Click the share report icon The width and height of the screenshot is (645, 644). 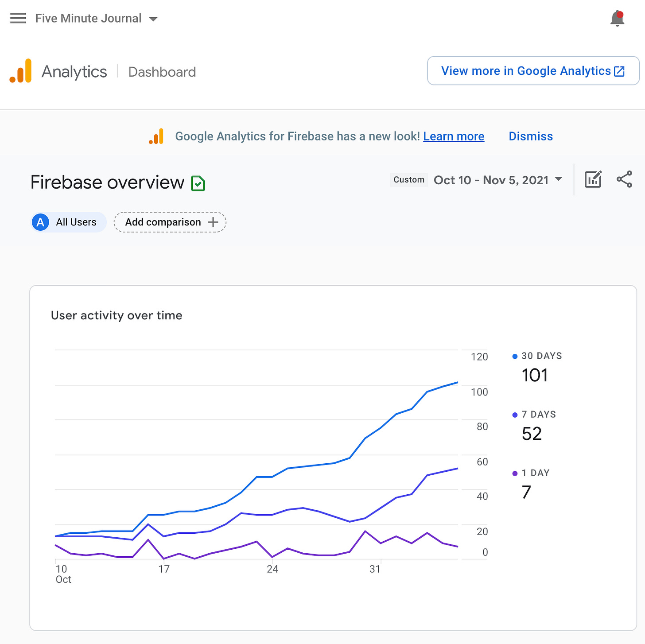click(x=625, y=179)
